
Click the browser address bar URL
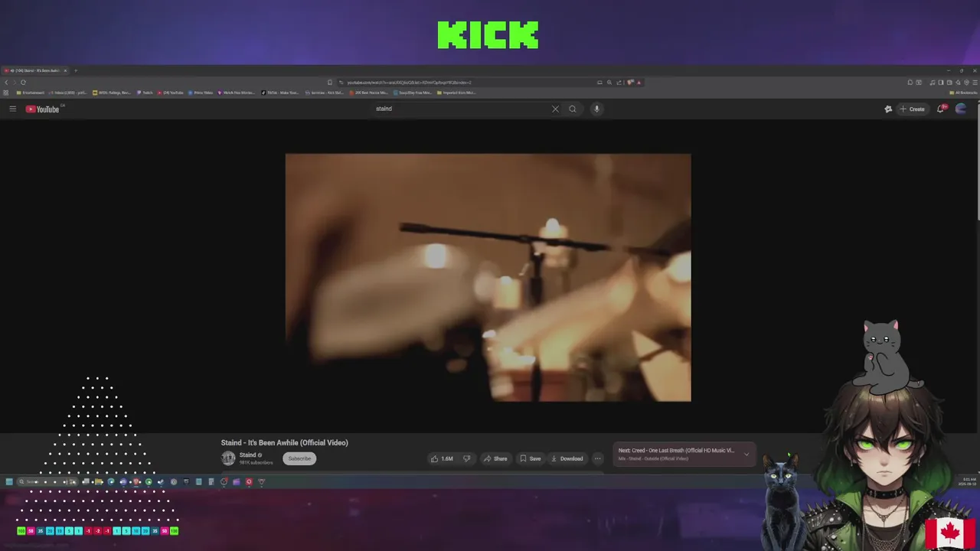(409, 82)
